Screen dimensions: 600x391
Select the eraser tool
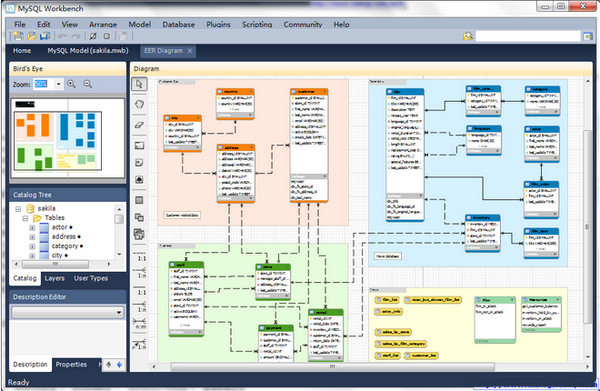pos(139,124)
